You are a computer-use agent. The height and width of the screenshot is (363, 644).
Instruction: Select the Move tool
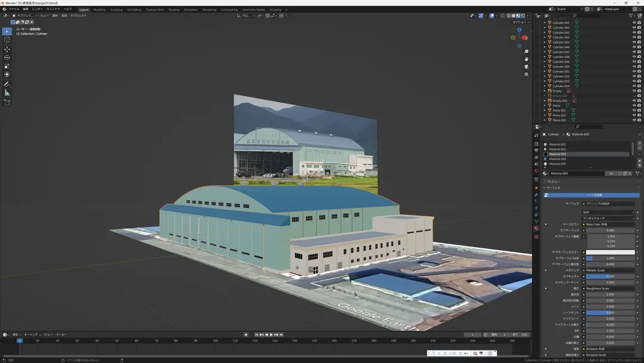(7, 49)
